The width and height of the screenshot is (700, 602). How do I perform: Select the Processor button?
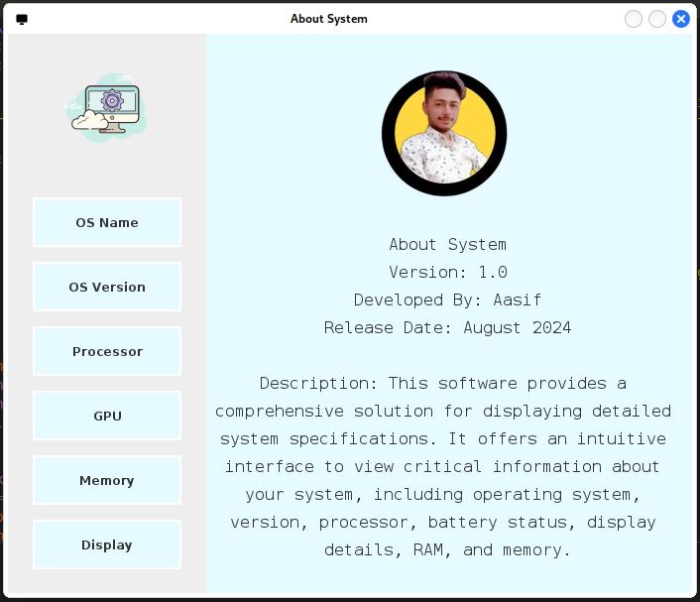(x=107, y=351)
